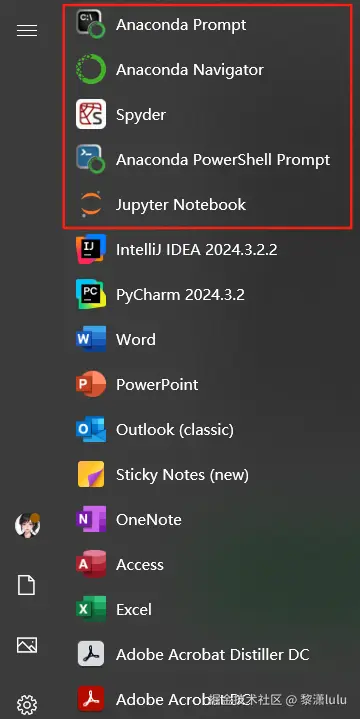Viewport: 360px width, 719px height.
Task: Select the Anaconda Prompt label
Action: [181, 24]
